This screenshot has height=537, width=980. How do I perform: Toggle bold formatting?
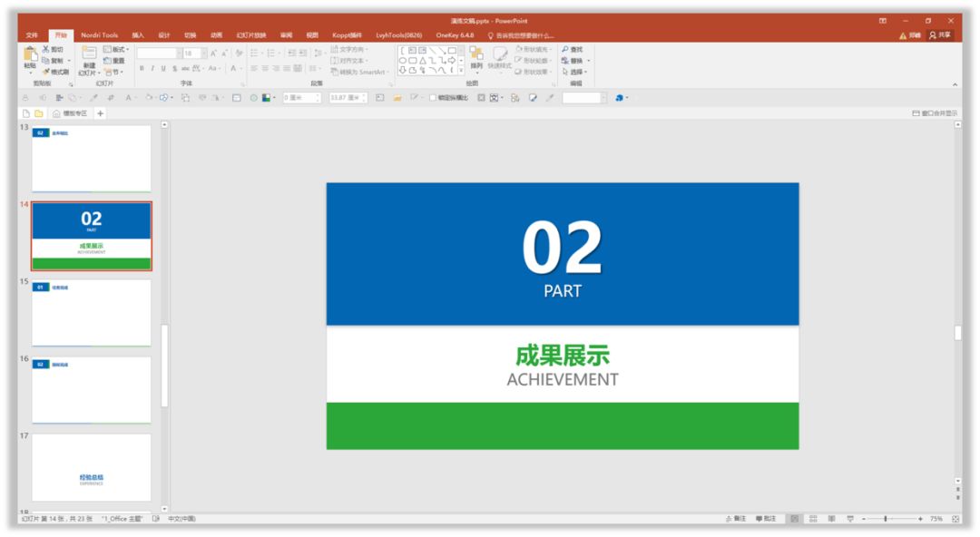(x=142, y=68)
